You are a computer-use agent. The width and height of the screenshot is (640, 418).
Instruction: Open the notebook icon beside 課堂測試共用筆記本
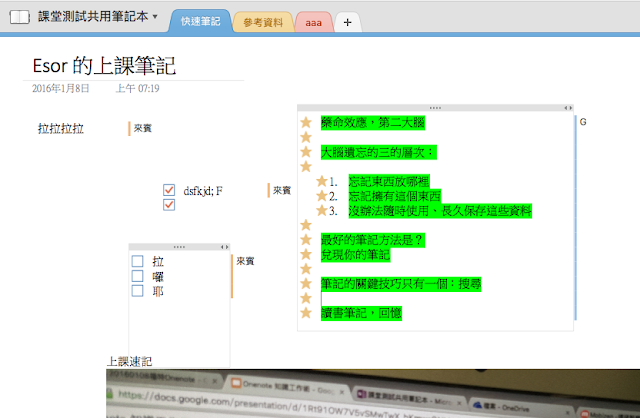20,17
